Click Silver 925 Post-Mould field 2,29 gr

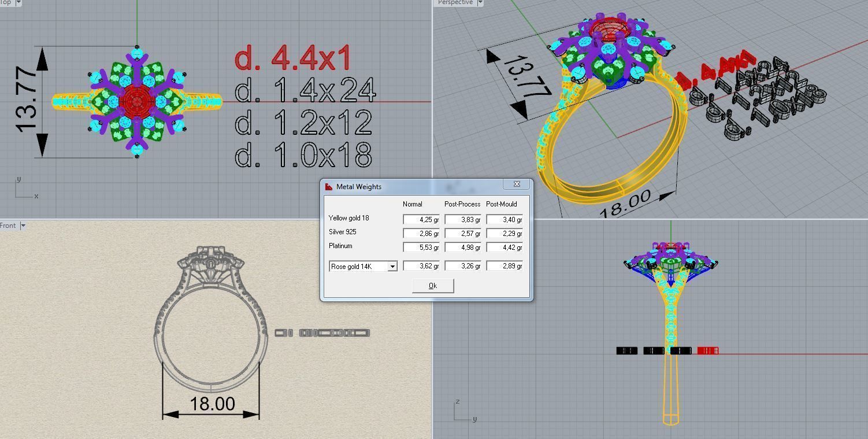tap(505, 233)
